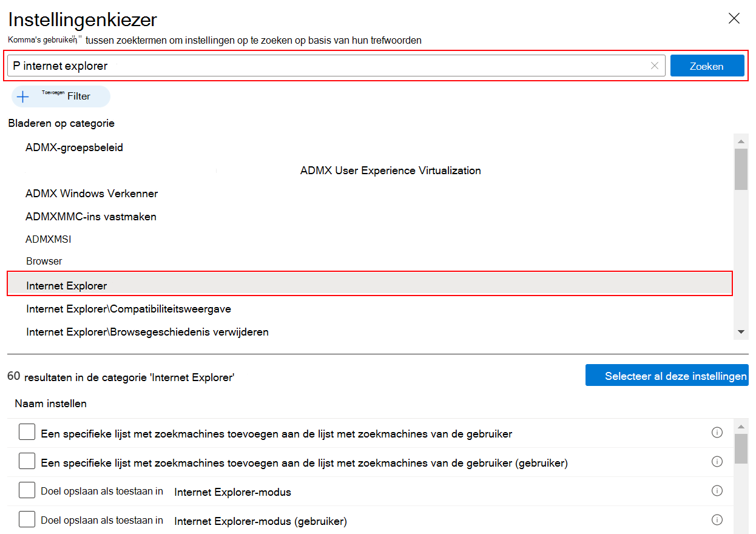Click the 60 resultaten count text
This screenshot has height=534, width=756.
pyautogui.click(x=121, y=377)
